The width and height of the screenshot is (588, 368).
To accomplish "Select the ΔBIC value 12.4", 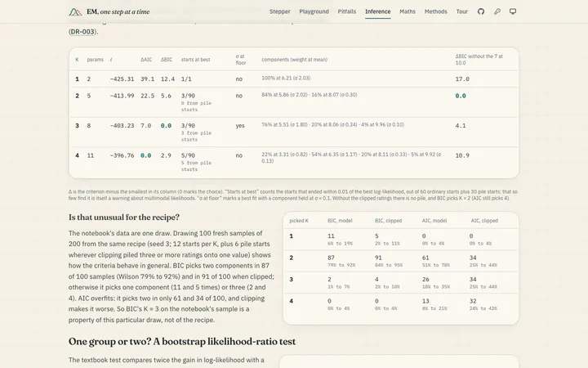I will (167, 79).
